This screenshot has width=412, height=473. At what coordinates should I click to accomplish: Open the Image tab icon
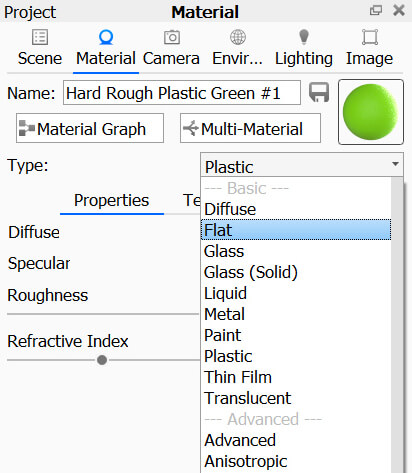[x=370, y=37]
